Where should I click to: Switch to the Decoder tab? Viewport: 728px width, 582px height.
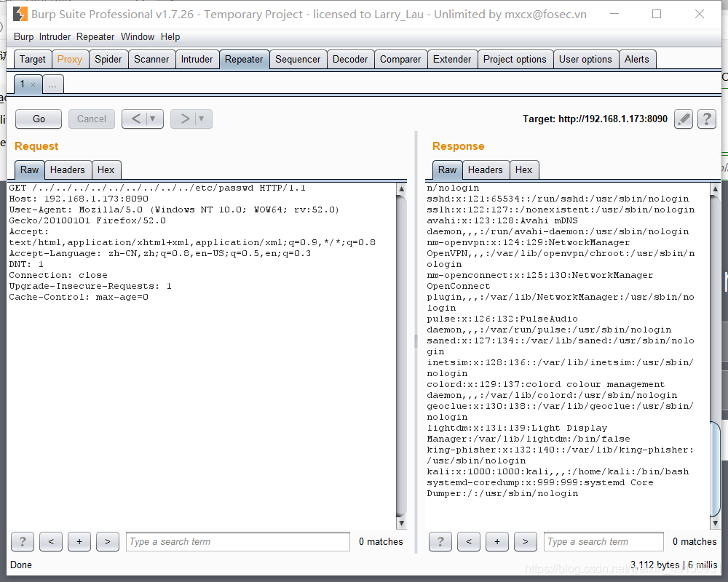(x=350, y=60)
